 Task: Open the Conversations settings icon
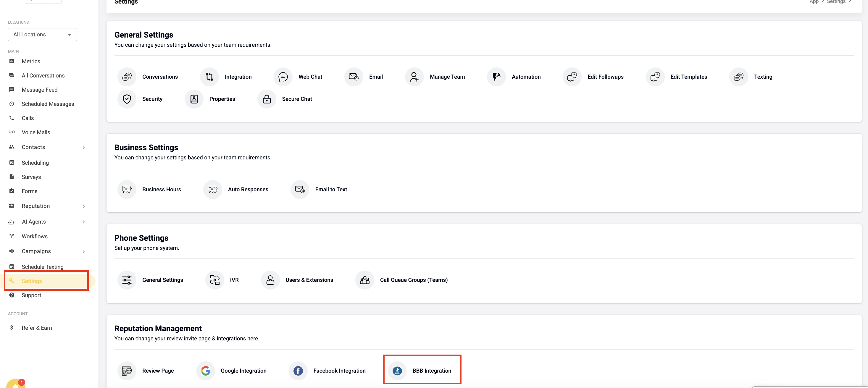[x=127, y=77]
